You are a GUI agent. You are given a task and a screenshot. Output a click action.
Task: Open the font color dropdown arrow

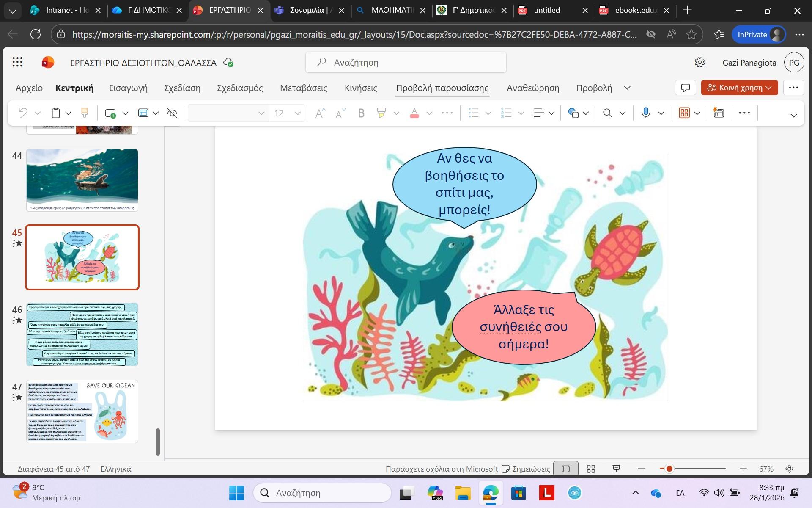(429, 113)
